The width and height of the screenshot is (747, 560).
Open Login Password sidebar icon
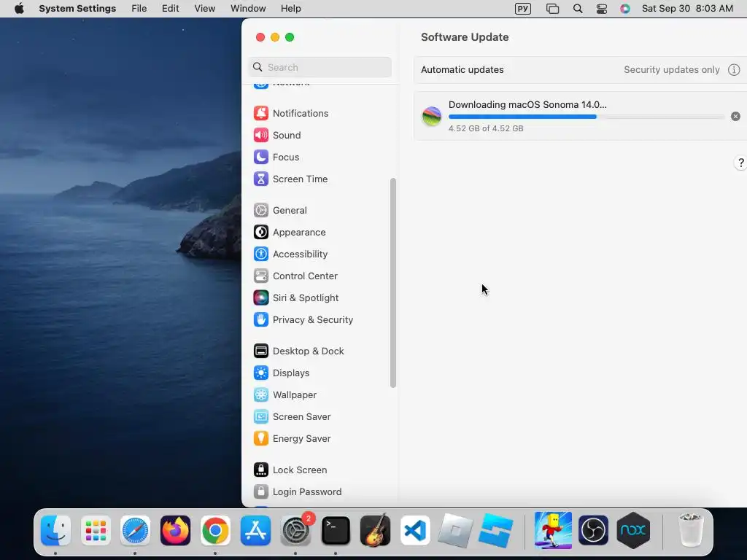coord(260,492)
